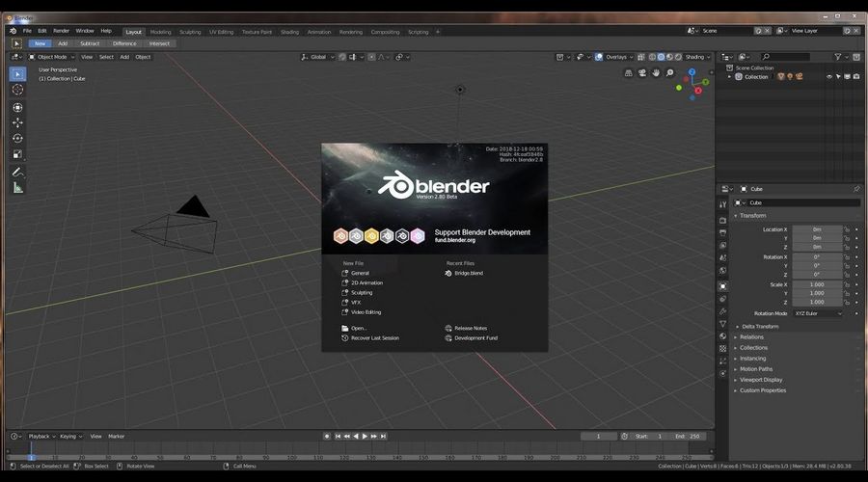868x482 pixels.
Task: Switch to rendered shading mode
Action: (678, 57)
